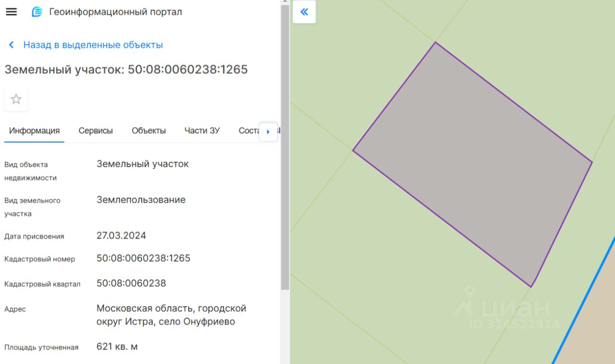Screen dimensions: 615x364
Task: Click the Геоинформационный портал logo icon
Action: (37, 12)
